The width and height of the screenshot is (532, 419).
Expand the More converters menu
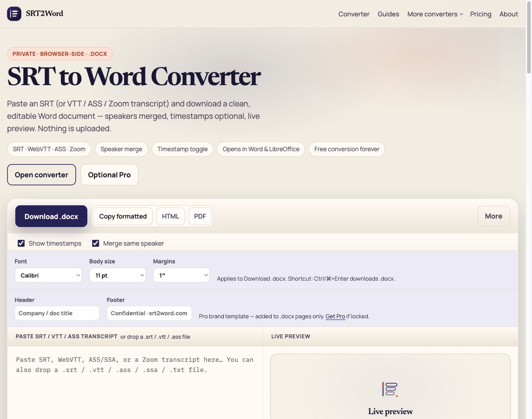435,14
